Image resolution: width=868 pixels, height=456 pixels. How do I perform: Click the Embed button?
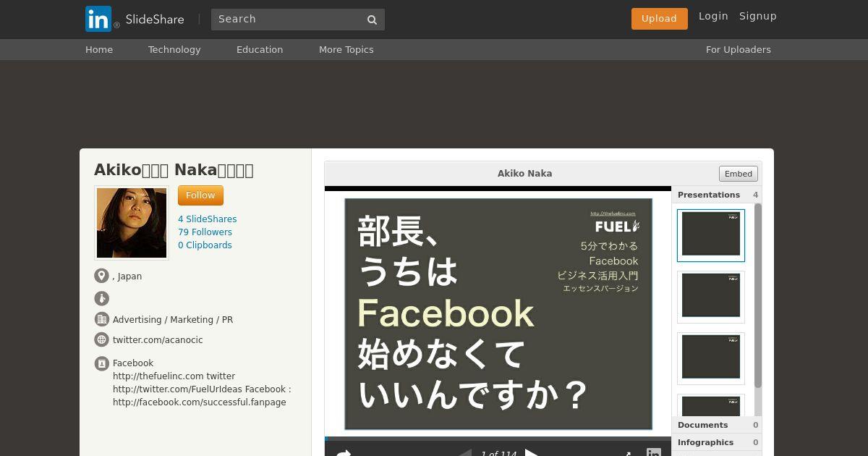tap(739, 174)
